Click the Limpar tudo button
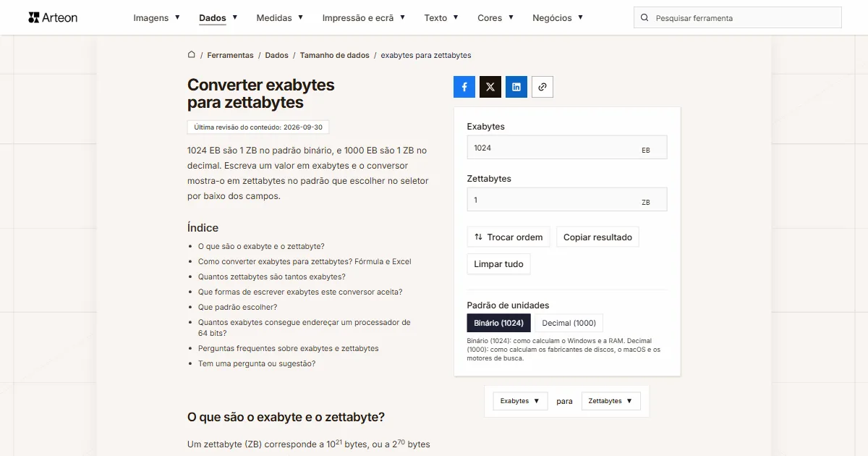The image size is (868, 456). 498,264
